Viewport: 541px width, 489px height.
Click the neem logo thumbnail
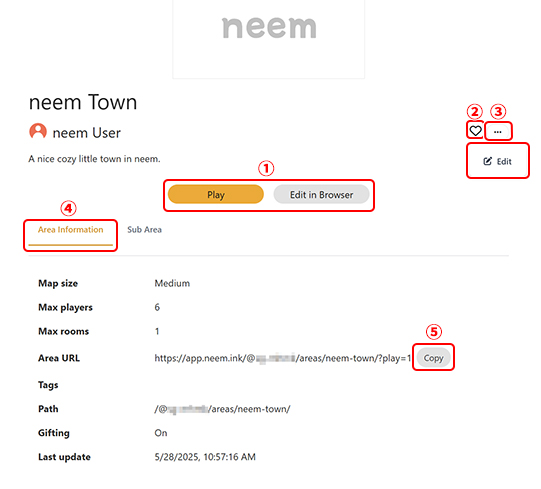click(268, 37)
